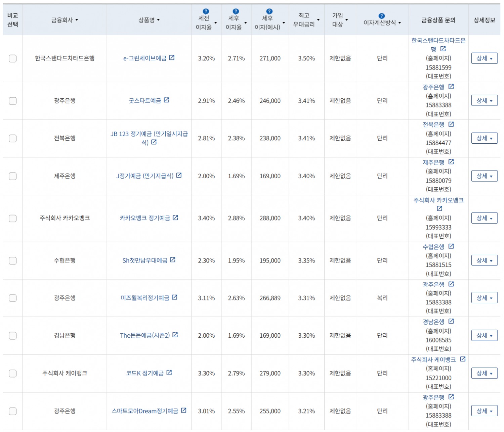Click homepage icon next to 광주은행 in 굿스타트예금 row
The height and width of the screenshot is (432, 504).
451,87
